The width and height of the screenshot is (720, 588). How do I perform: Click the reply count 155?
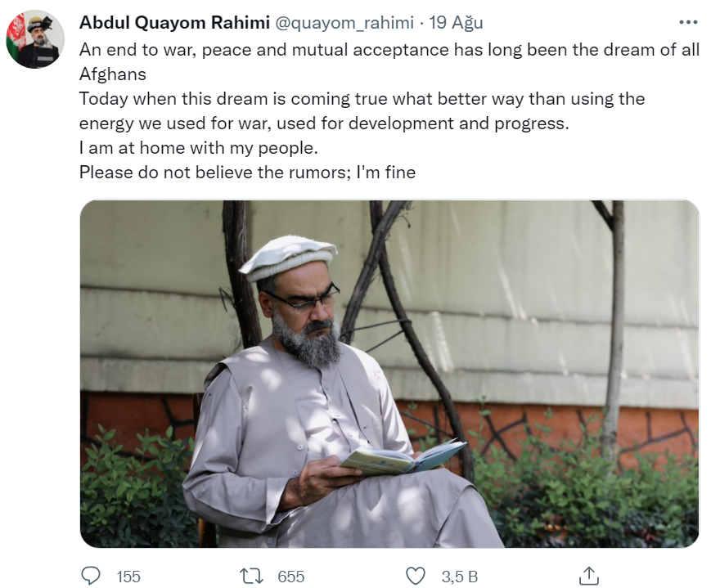pyautogui.click(x=128, y=577)
